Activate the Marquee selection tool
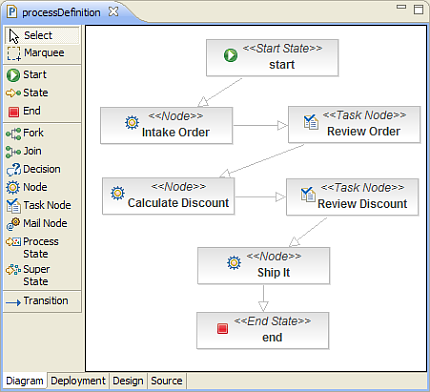The image size is (430, 392). pos(42,53)
